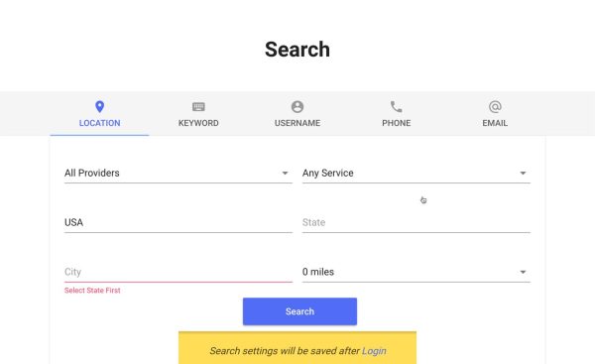Follow the Login link in yellow banner
595x364 pixels.
point(374,351)
